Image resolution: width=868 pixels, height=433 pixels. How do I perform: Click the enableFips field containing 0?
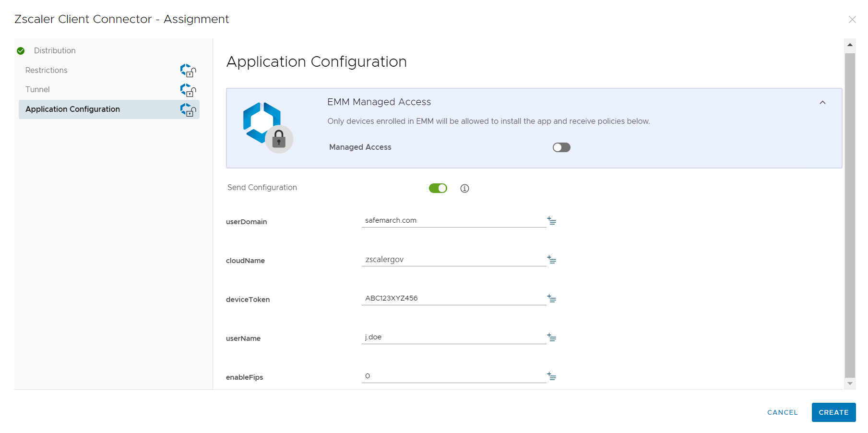click(x=454, y=376)
